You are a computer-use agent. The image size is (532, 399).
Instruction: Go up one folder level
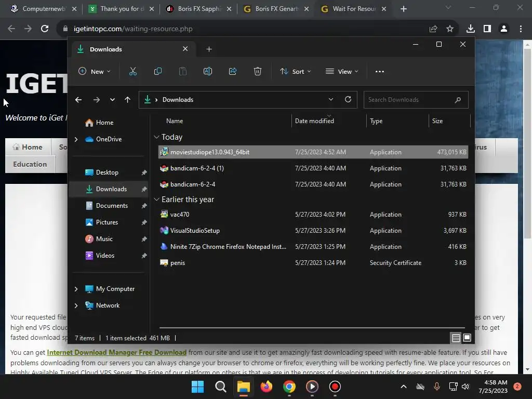[x=128, y=100]
